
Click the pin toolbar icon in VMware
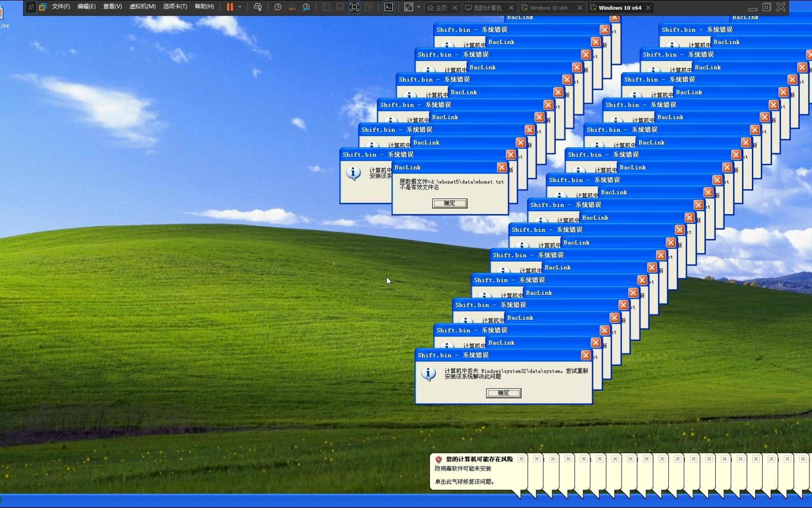pos(31,7)
